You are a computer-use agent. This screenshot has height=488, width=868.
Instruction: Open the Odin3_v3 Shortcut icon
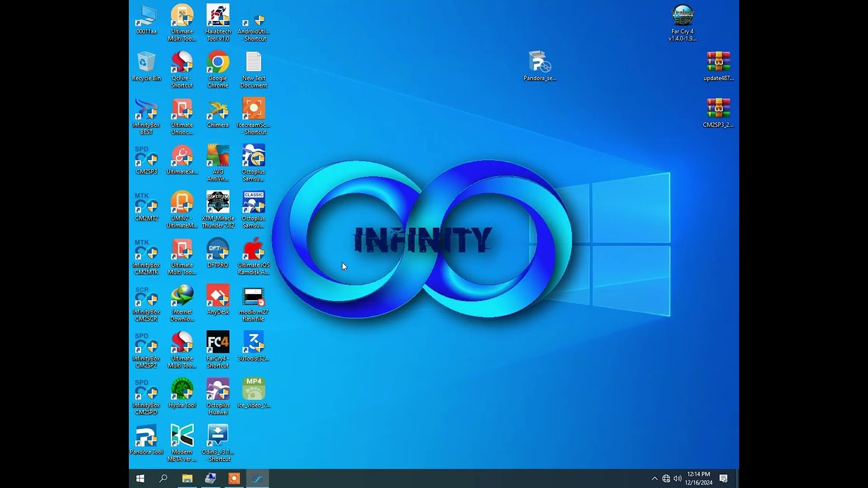click(218, 443)
